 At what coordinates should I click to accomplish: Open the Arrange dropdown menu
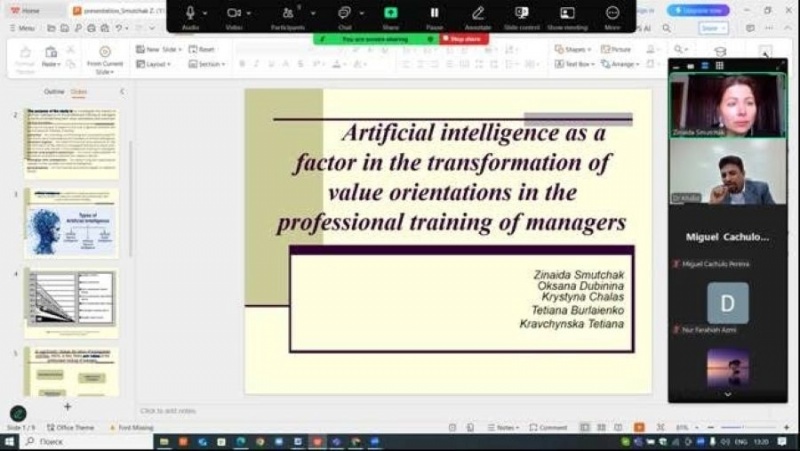[x=624, y=64]
